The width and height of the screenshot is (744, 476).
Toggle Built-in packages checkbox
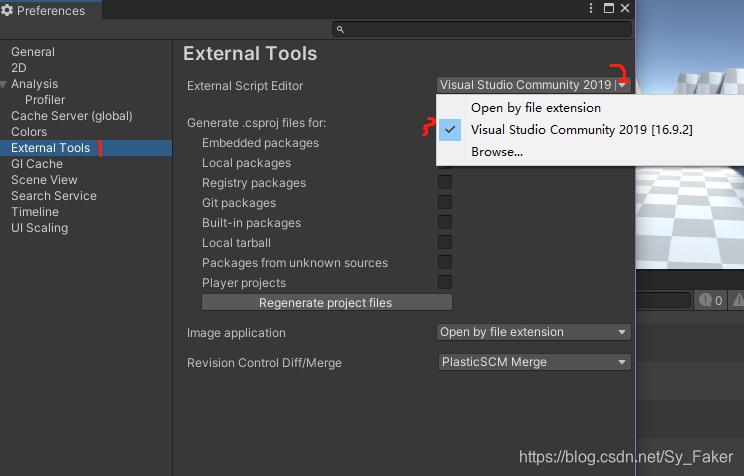click(x=445, y=222)
